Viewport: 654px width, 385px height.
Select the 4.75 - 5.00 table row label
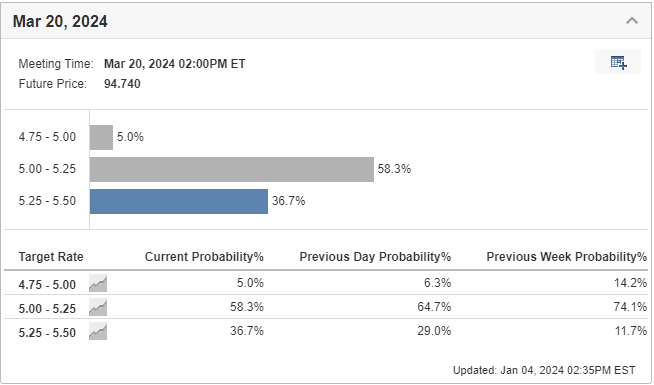tap(47, 284)
